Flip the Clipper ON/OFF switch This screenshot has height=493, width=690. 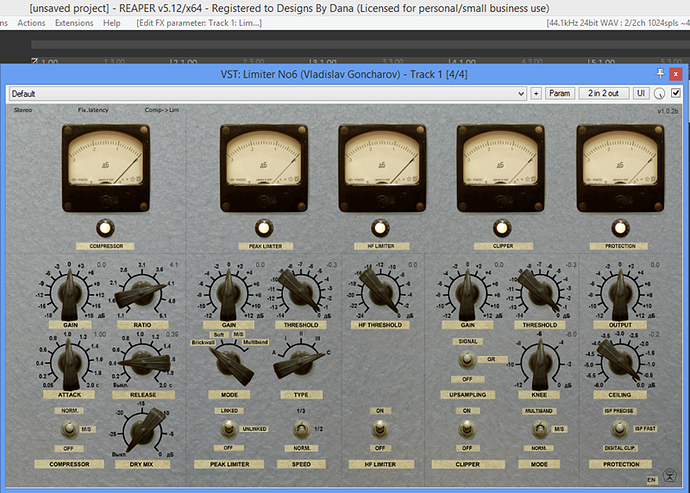[x=467, y=429]
